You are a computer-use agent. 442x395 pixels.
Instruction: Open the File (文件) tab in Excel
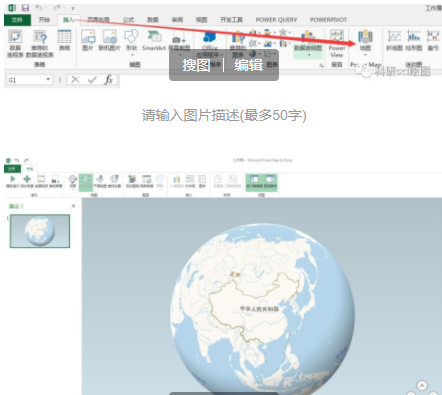coord(17,20)
